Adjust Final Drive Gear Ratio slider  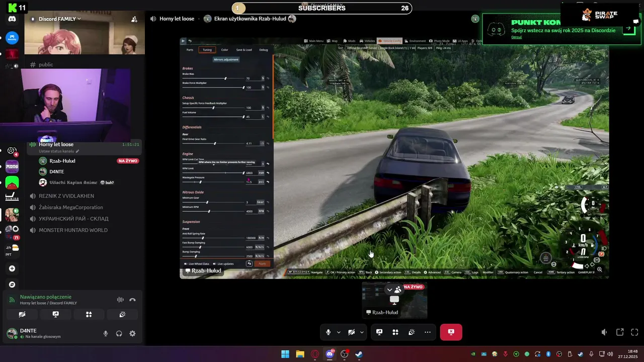point(213,143)
